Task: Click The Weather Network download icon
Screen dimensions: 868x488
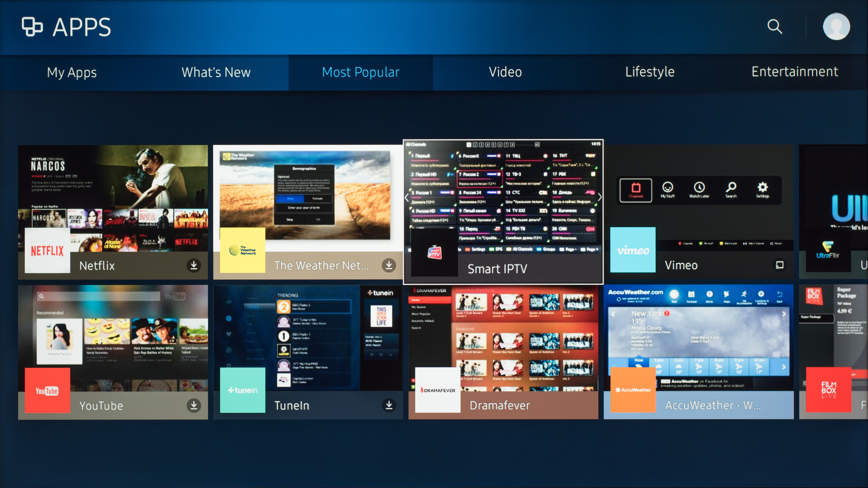Action: point(389,265)
